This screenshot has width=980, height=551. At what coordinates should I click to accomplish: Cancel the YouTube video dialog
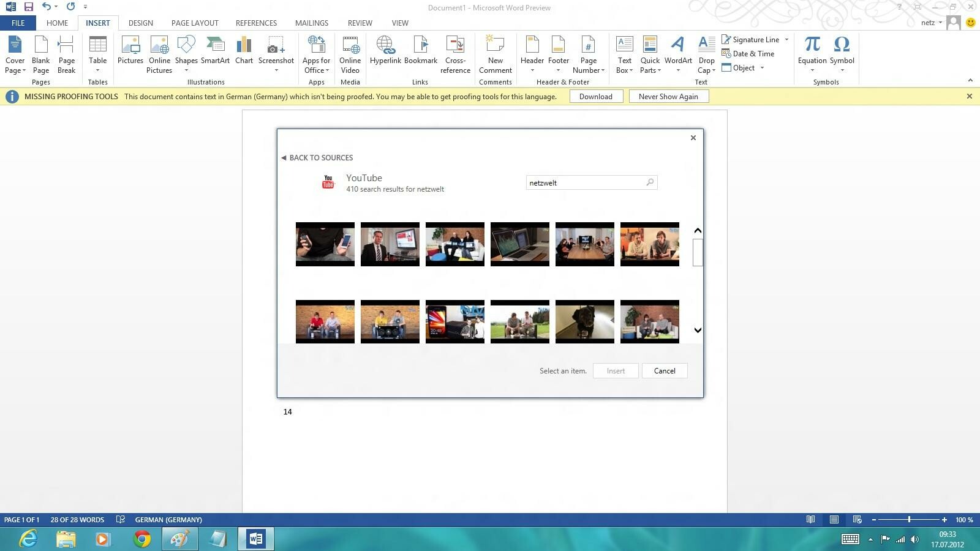coord(664,370)
